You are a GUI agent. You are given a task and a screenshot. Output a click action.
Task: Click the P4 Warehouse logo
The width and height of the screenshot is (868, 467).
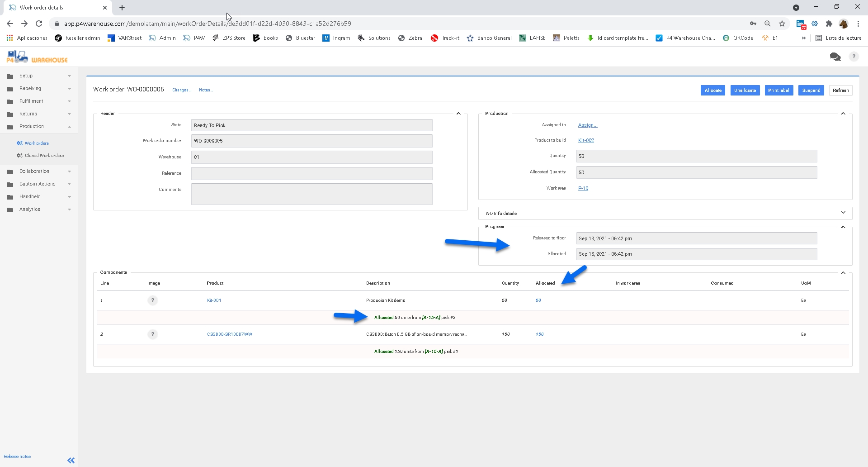click(37, 57)
